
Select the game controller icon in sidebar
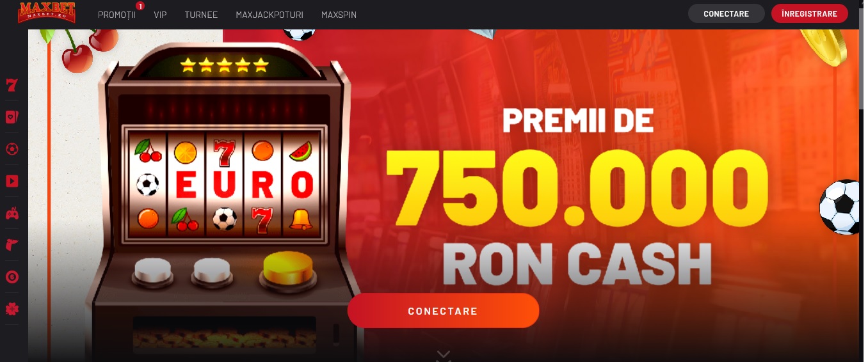(x=12, y=214)
